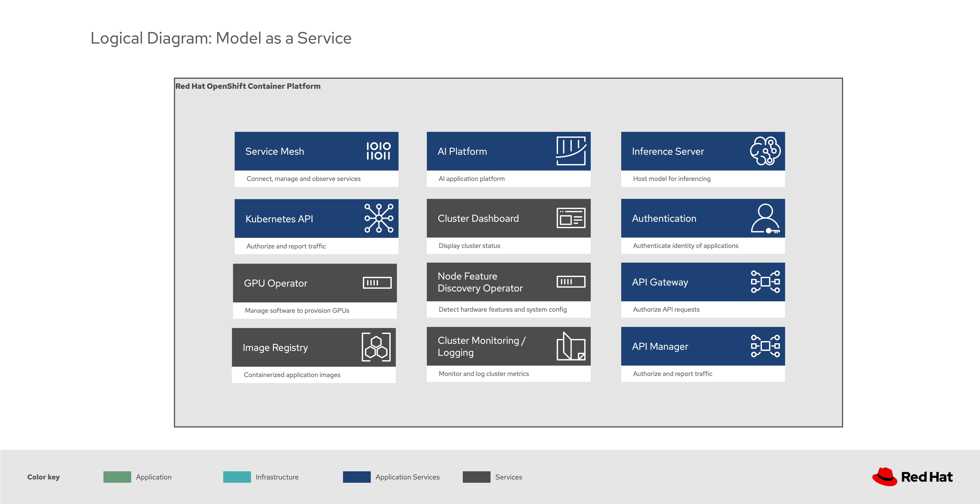Image resolution: width=980 pixels, height=504 pixels.
Task: Click the 'Red Hat' wordmark text
Action: (x=927, y=477)
